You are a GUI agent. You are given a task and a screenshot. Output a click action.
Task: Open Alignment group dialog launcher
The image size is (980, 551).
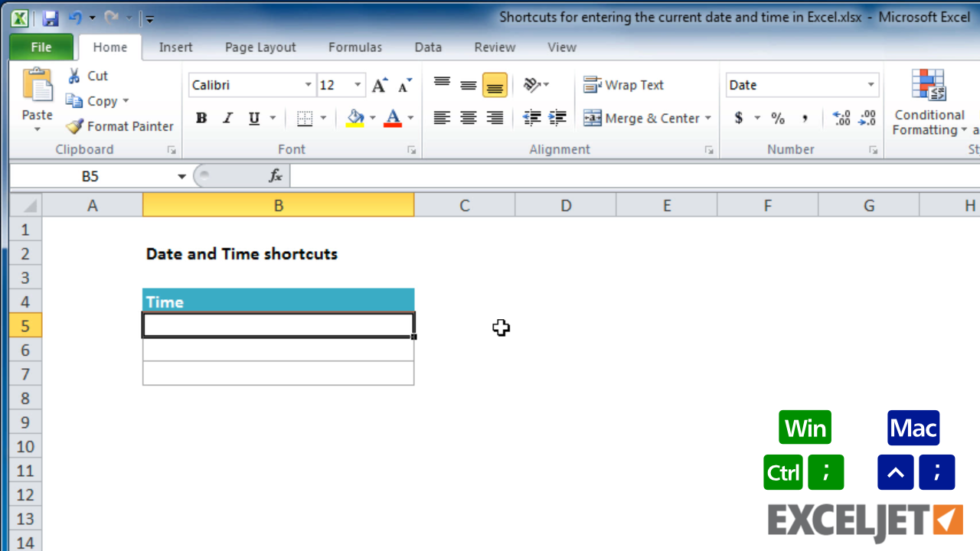[x=710, y=151]
